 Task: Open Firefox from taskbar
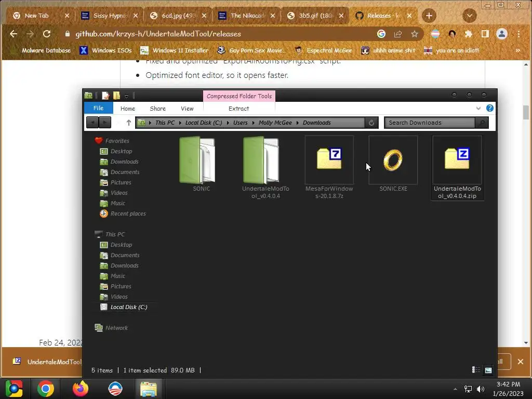(x=81, y=389)
